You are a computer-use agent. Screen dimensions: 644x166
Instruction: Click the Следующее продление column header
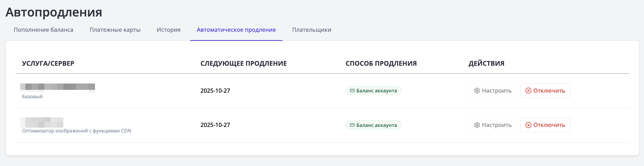pos(243,63)
